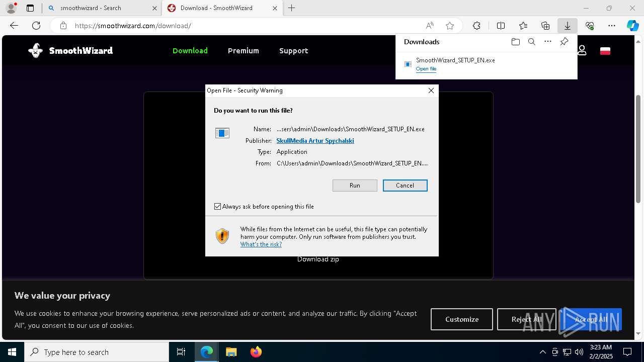Adjust volume via speaker tray icon
Screen dimensions: 644x362
(x=579, y=352)
